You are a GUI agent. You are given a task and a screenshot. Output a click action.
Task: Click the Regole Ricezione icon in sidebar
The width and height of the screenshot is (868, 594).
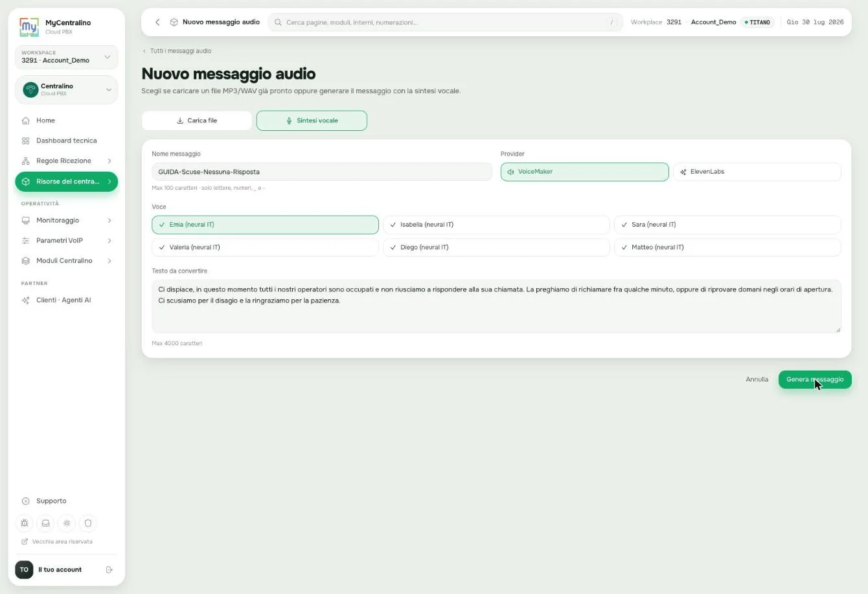point(26,161)
